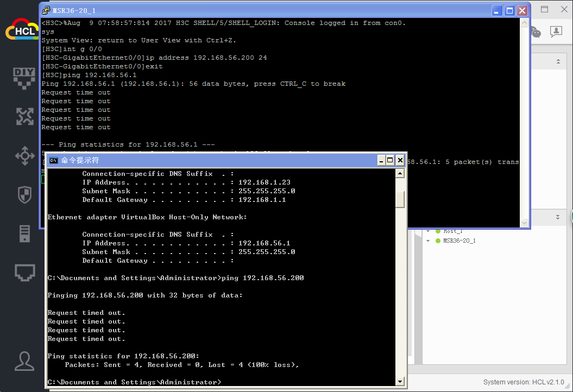This screenshot has width=573, height=392.
Task: Click the 'ping 192.168.56.200' command line text
Action: tap(262, 278)
